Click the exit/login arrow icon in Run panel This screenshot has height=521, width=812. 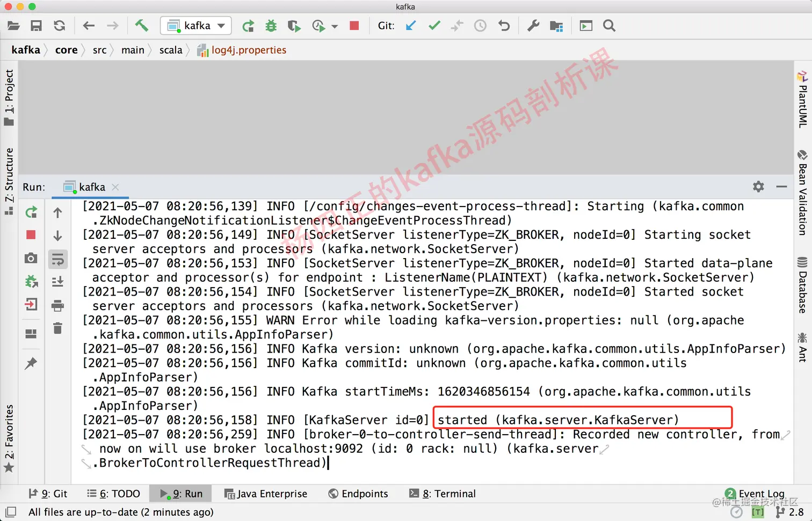coord(31,304)
